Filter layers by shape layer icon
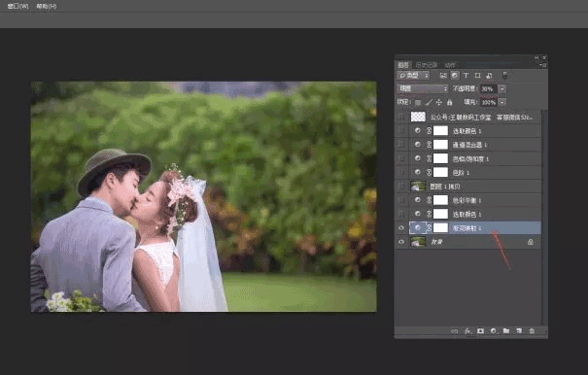This screenshot has width=588, height=375. pyautogui.click(x=477, y=76)
